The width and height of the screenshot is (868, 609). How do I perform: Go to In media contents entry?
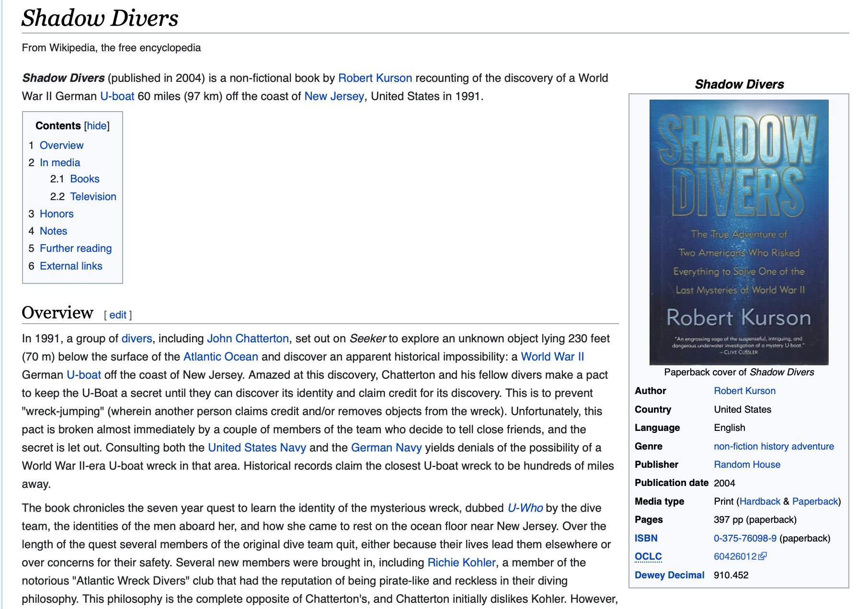pos(60,162)
